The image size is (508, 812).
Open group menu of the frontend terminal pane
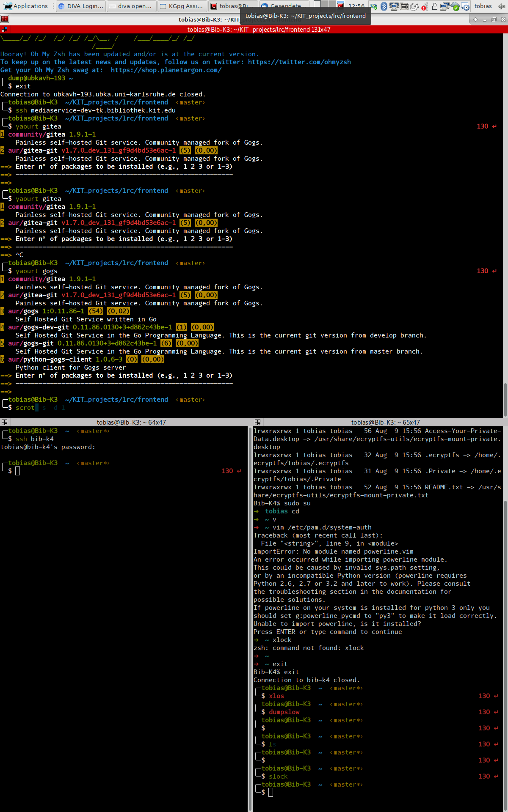[4, 30]
